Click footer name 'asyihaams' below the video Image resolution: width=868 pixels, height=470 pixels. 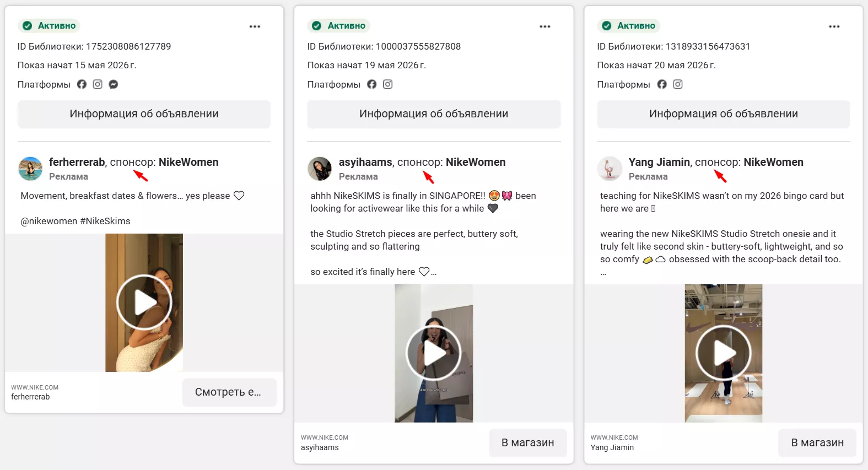click(320, 447)
